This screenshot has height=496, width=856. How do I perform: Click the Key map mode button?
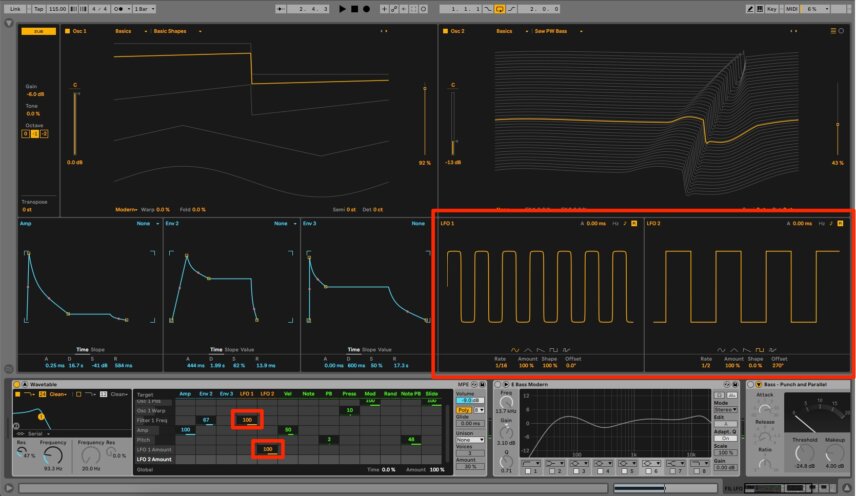(x=771, y=9)
